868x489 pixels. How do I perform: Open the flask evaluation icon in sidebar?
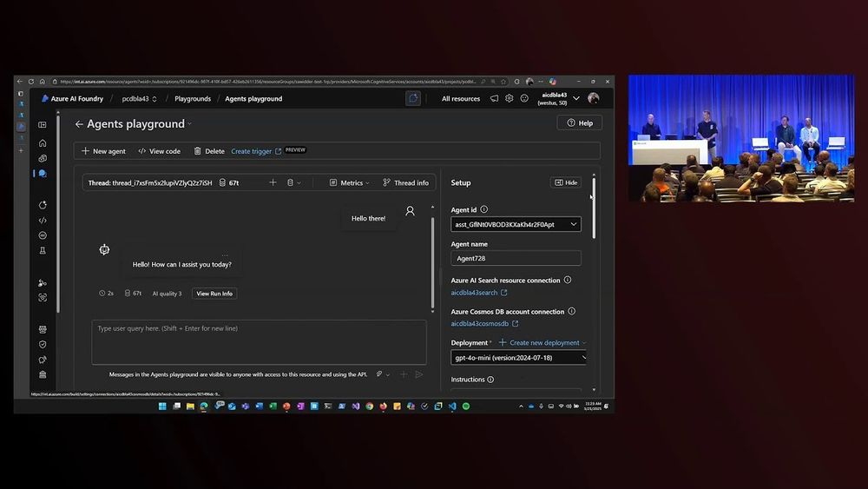point(43,250)
